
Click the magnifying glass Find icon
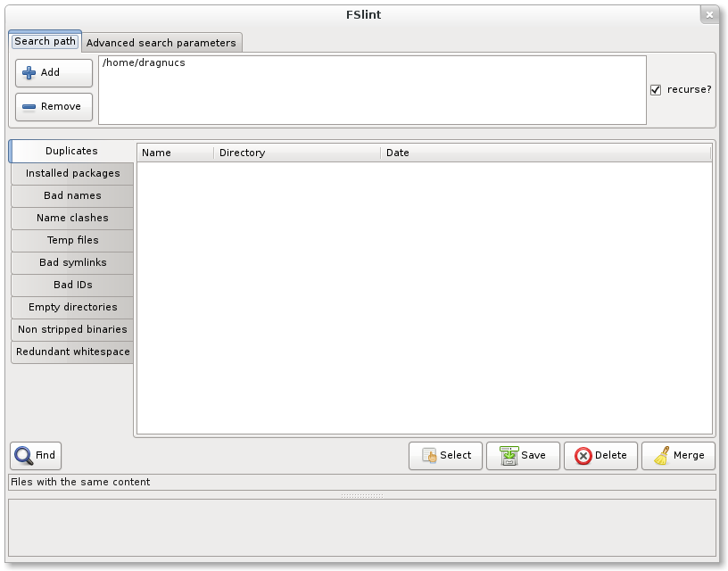pos(23,455)
